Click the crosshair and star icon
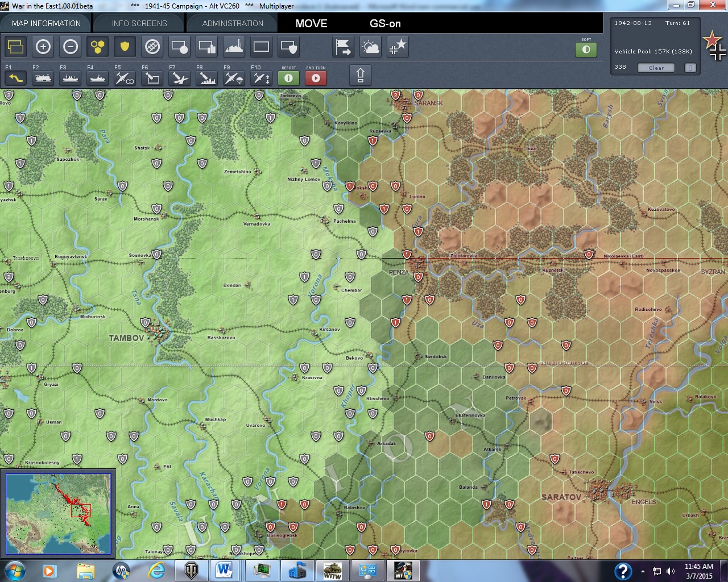 pyautogui.click(x=398, y=47)
